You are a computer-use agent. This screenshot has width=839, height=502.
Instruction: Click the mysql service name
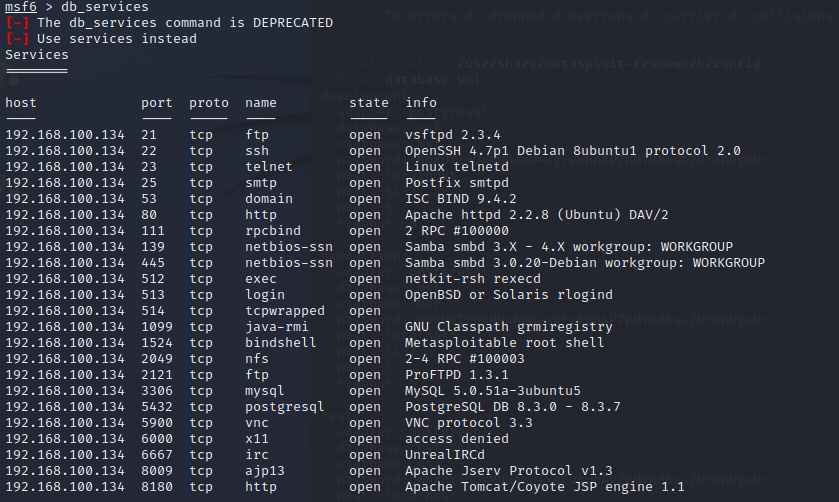tap(265, 391)
